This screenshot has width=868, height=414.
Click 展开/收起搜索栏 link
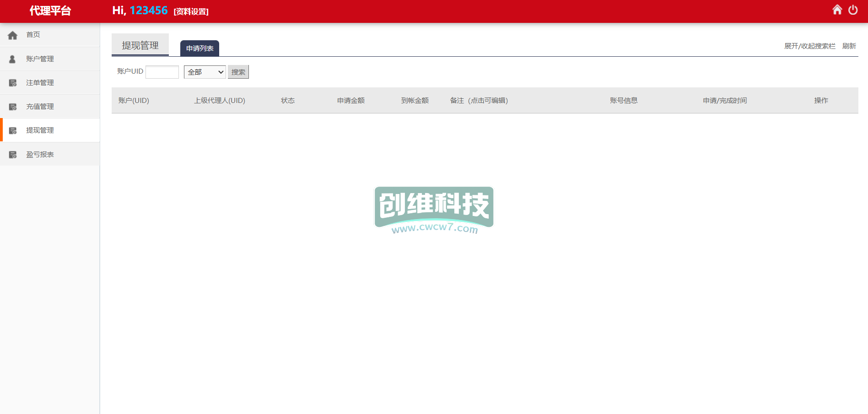(810, 46)
